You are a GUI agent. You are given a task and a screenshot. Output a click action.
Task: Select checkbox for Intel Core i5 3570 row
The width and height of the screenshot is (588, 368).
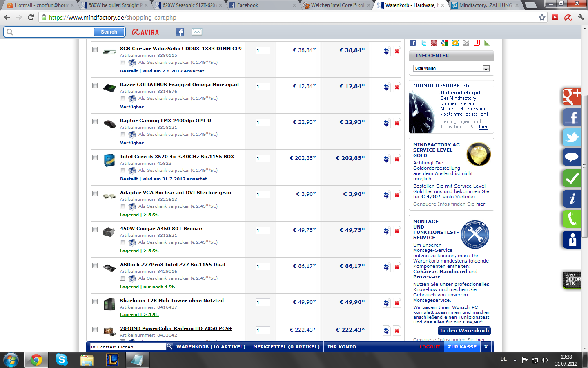[95, 157]
